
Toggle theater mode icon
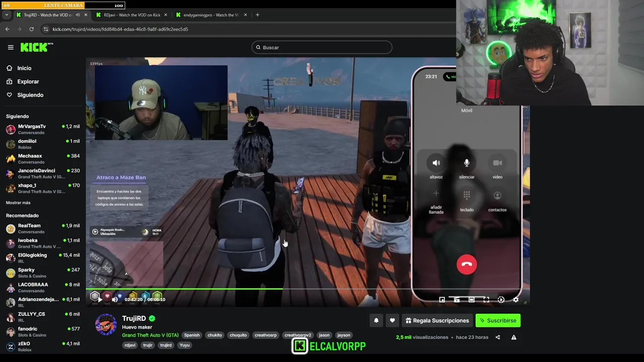pos(471,300)
